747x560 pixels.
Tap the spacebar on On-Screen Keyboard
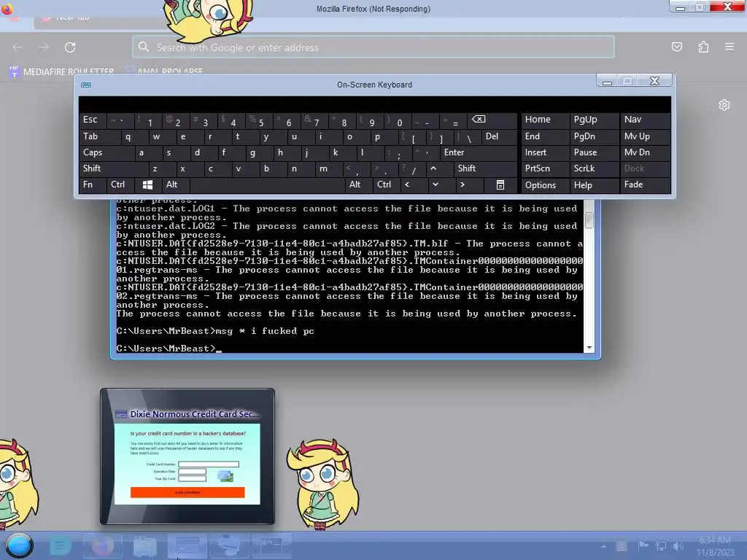coord(267,184)
